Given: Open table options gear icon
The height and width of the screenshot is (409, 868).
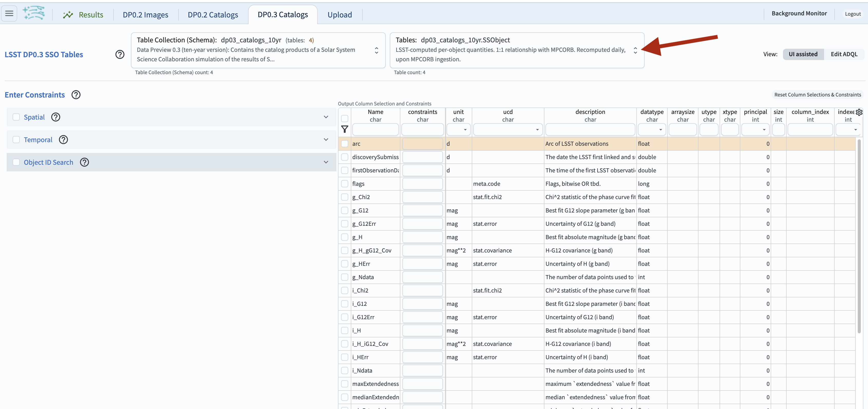Looking at the screenshot, I should coord(859,112).
